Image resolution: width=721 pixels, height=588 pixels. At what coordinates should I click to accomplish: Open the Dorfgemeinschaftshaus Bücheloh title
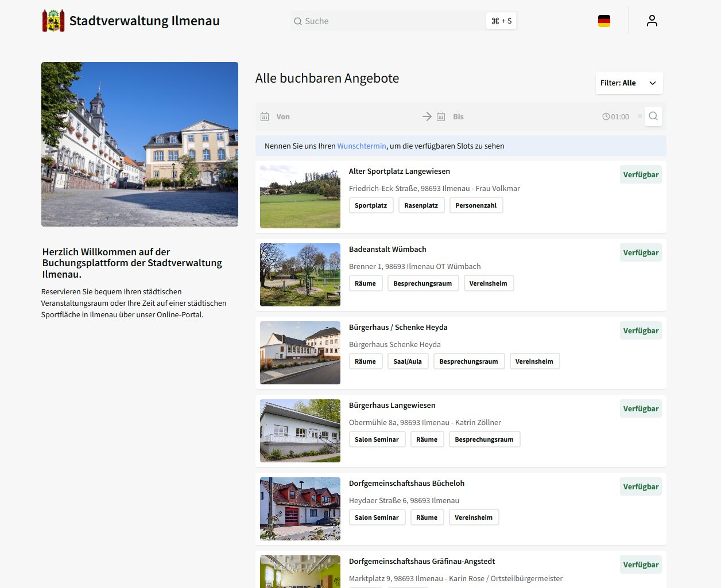(x=406, y=483)
